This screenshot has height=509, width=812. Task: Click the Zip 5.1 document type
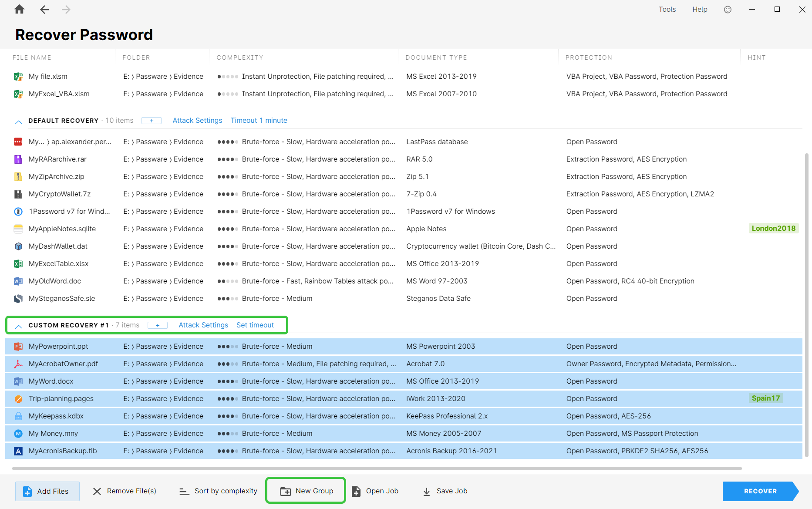[x=417, y=177]
